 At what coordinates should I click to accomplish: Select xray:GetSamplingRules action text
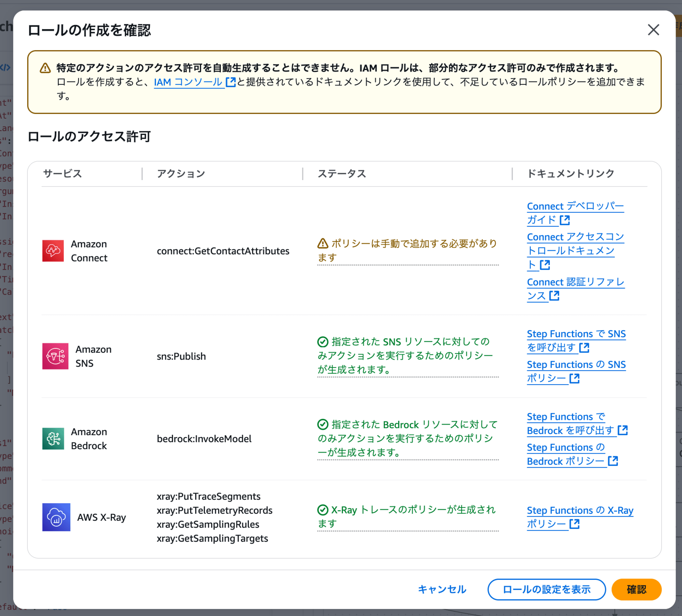208,525
